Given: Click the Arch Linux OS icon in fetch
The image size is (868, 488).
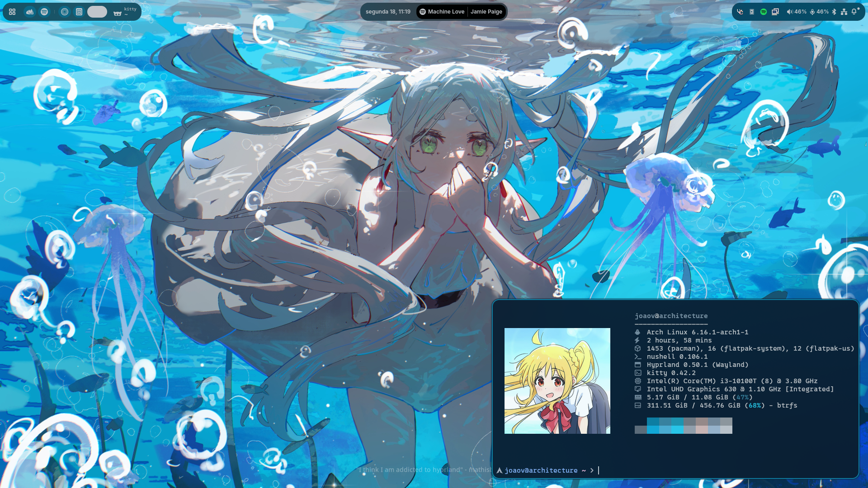Looking at the screenshot, I should [637, 332].
